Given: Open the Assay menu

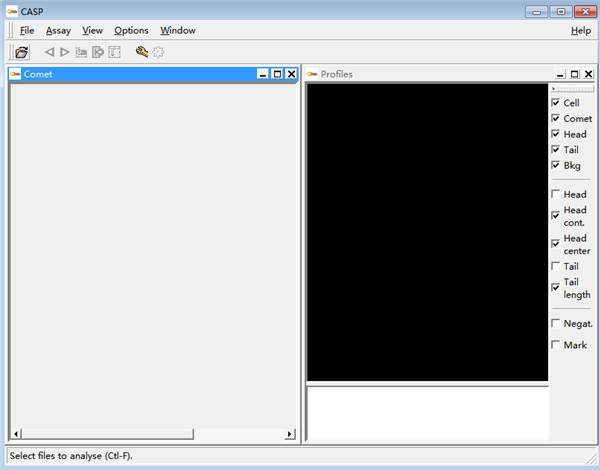Looking at the screenshot, I should (58, 31).
